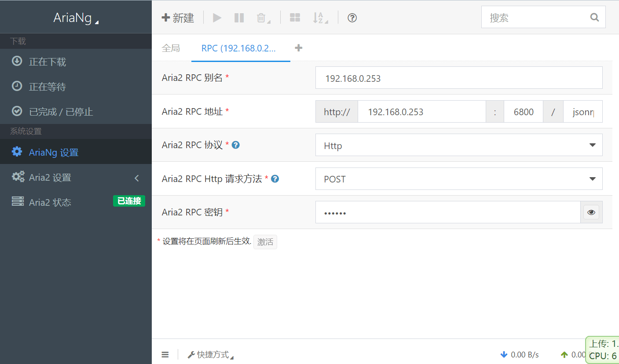
Task: Pause selected tasks with pause icon
Action: pos(239,18)
